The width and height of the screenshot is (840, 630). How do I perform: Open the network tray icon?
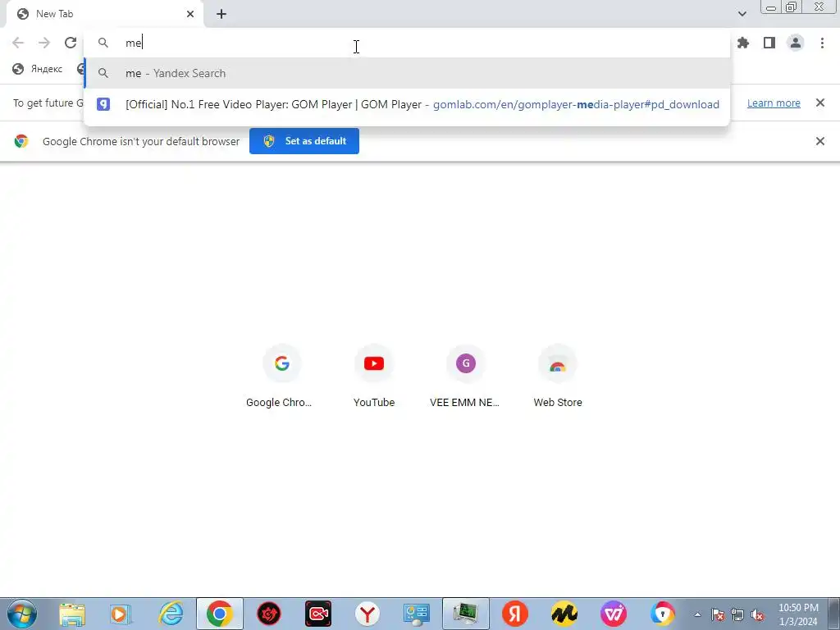737,614
